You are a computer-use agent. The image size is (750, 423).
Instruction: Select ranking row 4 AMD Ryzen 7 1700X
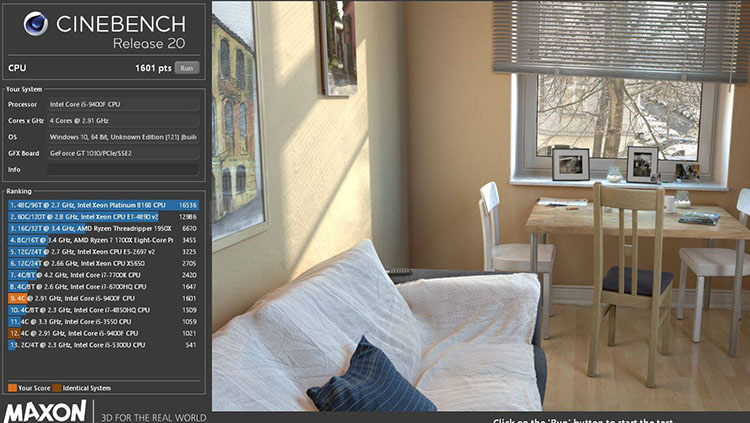(103, 240)
